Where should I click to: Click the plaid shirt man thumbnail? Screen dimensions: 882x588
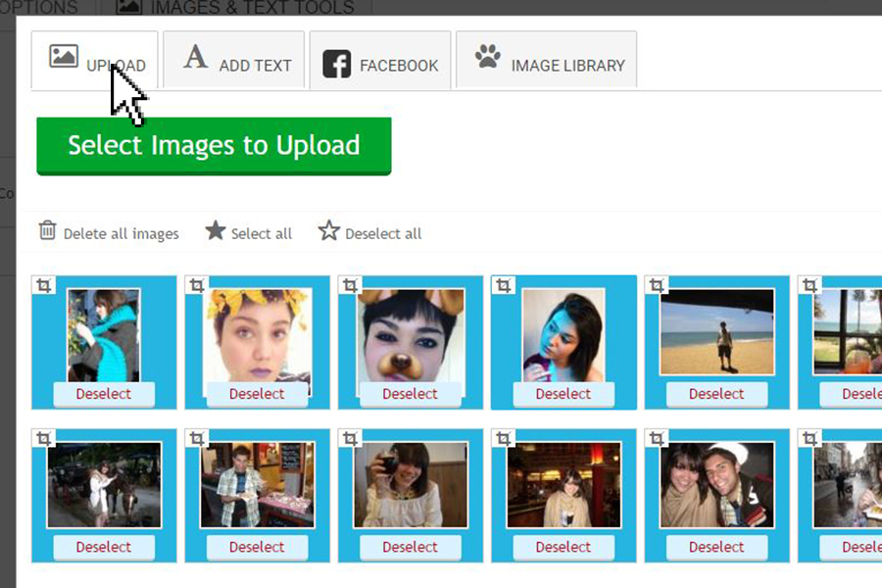(257, 485)
